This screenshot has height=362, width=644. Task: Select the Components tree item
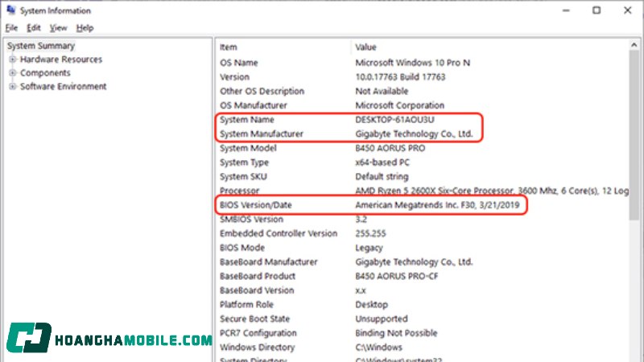click(45, 73)
